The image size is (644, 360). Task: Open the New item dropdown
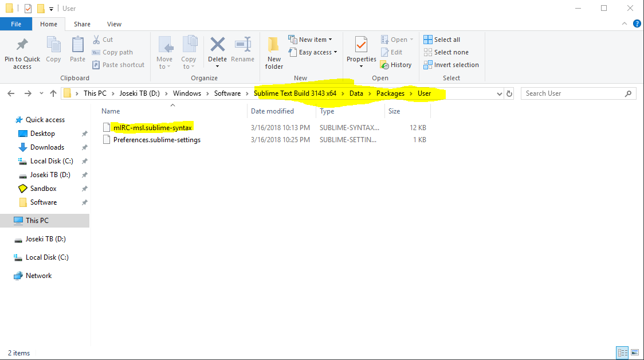311,40
